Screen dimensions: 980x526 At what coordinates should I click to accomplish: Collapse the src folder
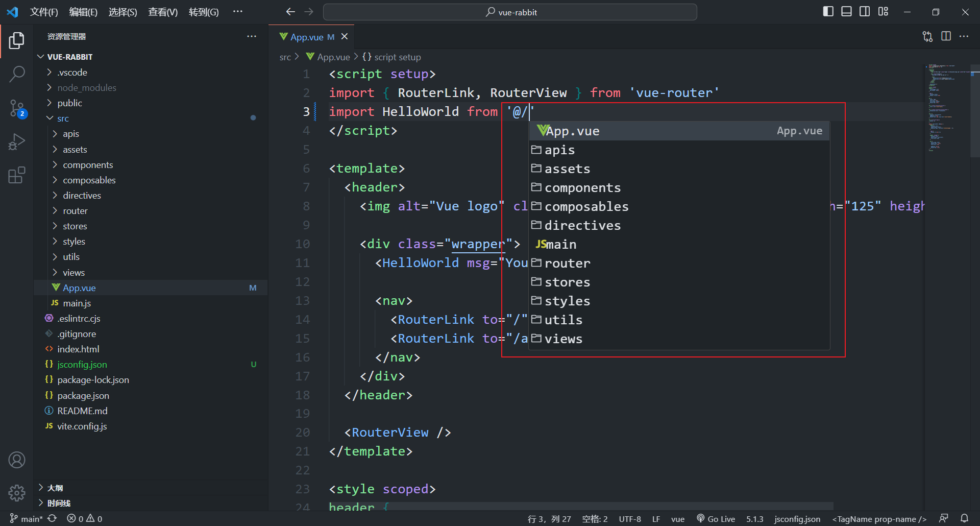click(151, 118)
